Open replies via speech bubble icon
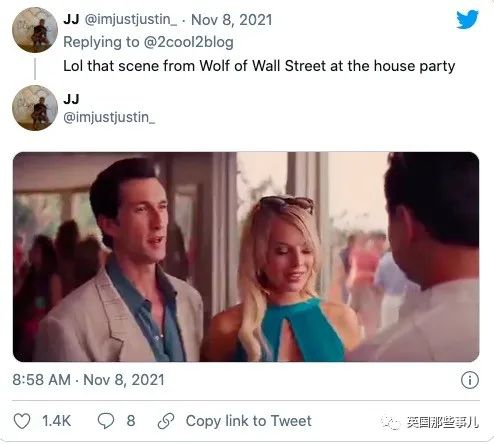 [106, 421]
